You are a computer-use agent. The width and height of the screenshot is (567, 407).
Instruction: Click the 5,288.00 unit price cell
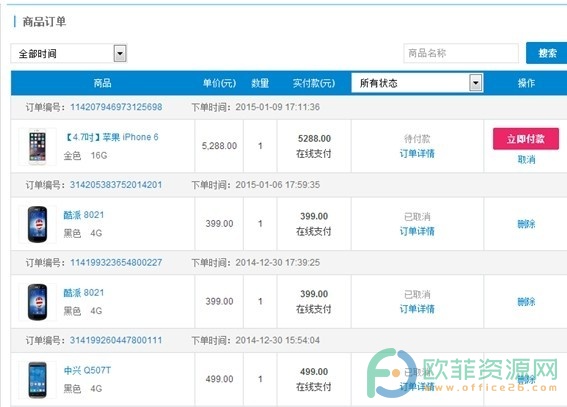pyautogui.click(x=219, y=146)
